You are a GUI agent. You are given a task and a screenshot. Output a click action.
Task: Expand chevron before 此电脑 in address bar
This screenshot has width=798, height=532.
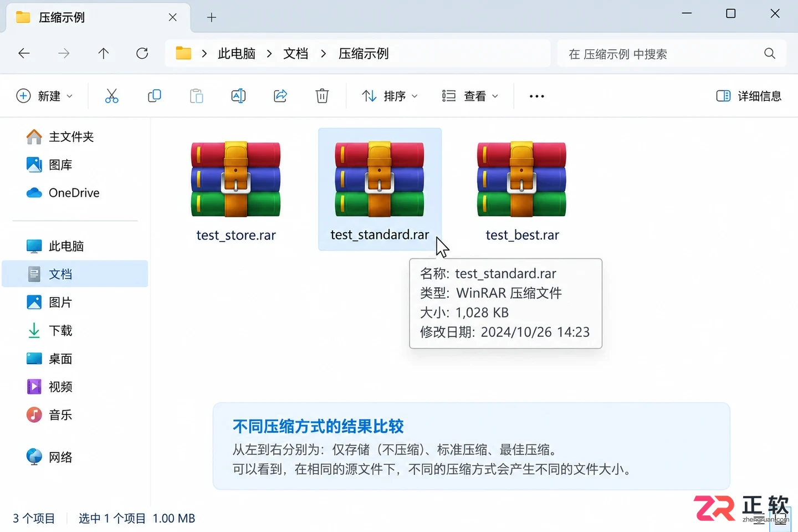[204, 54]
